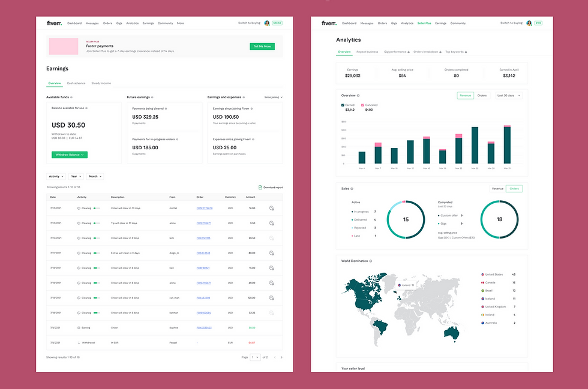This screenshot has width=588, height=389.
Task: Click Download report icon above the table
Action: [260, 188]
